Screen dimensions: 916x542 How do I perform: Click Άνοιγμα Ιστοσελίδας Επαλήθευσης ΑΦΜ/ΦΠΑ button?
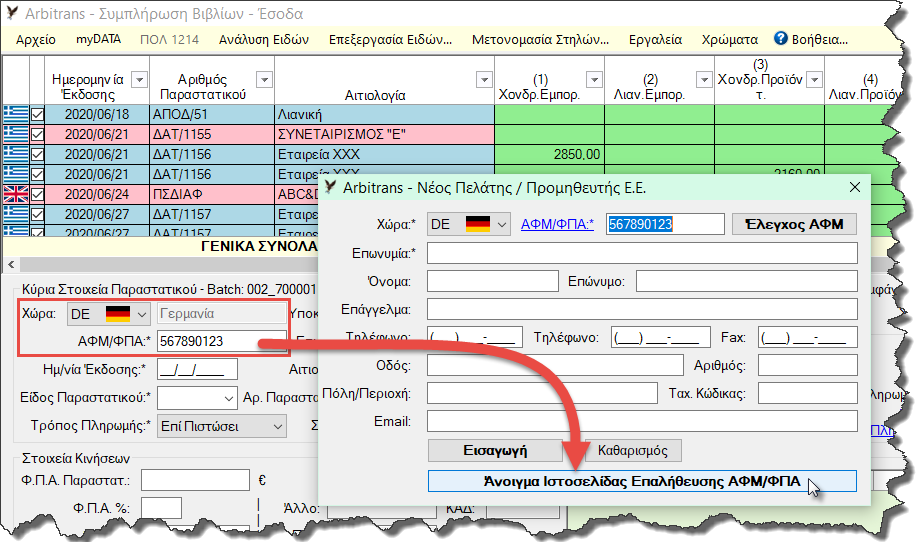pos(642,481)
